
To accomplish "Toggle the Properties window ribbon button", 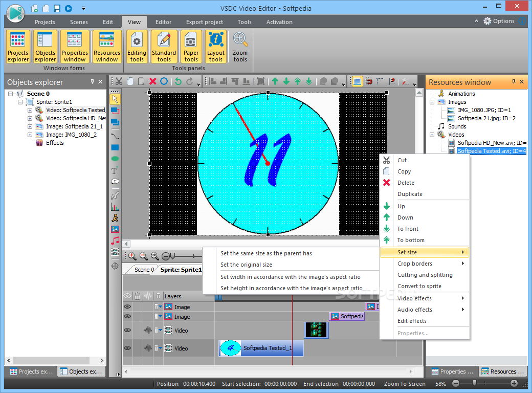I will (x=75, y=47).
